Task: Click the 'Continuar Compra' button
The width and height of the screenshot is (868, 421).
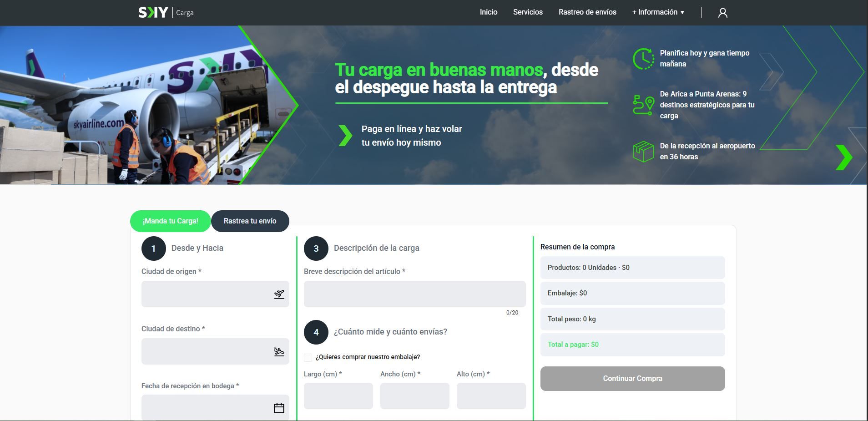Action: (632, 378)
